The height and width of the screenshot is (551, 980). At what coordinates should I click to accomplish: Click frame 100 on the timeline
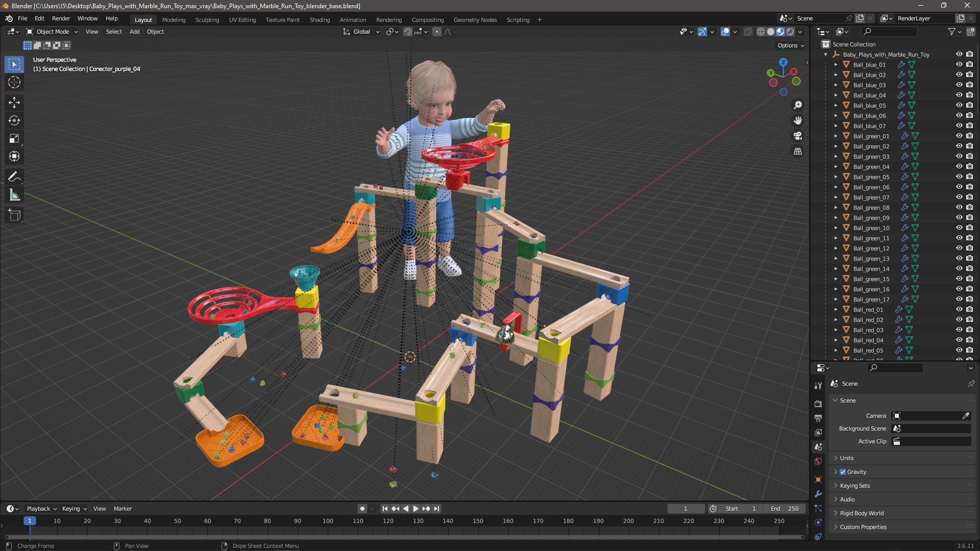coord(328,521)
